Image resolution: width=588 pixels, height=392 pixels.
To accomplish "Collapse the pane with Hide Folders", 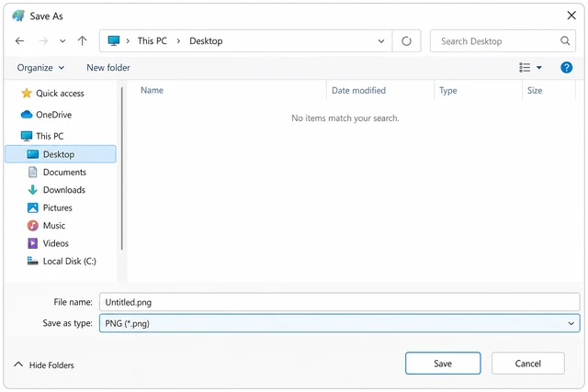I will (44, 364).
